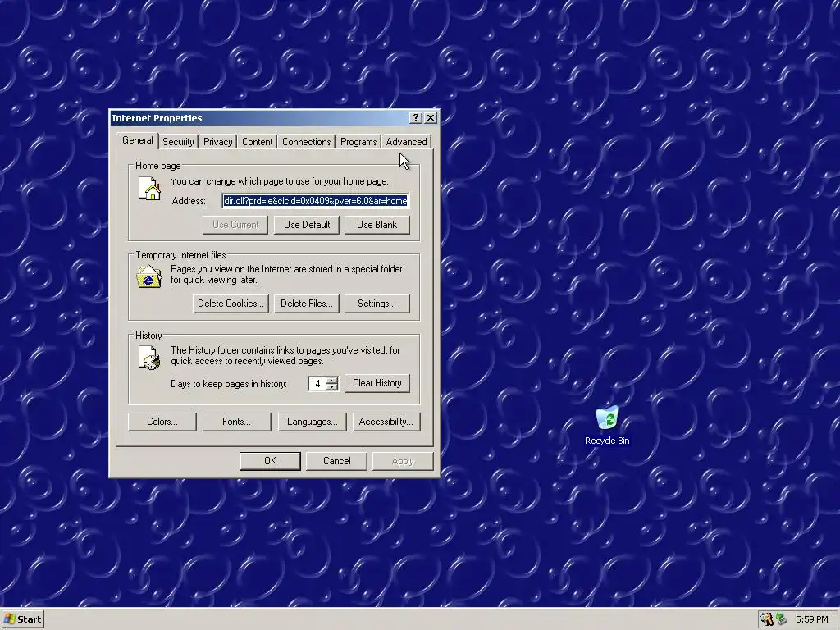Click the Internet Properties title bar
840x630 pixels.
259,118
